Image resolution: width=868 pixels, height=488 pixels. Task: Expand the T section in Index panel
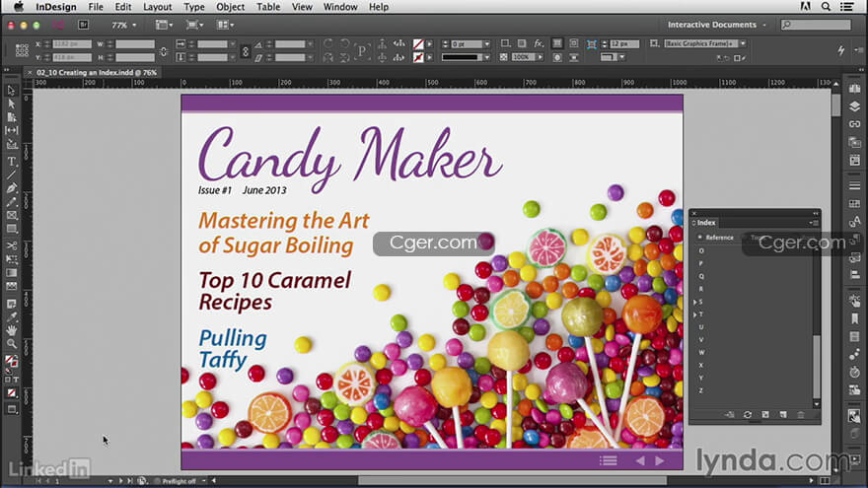pyautogui.click(x=695, y=314)
